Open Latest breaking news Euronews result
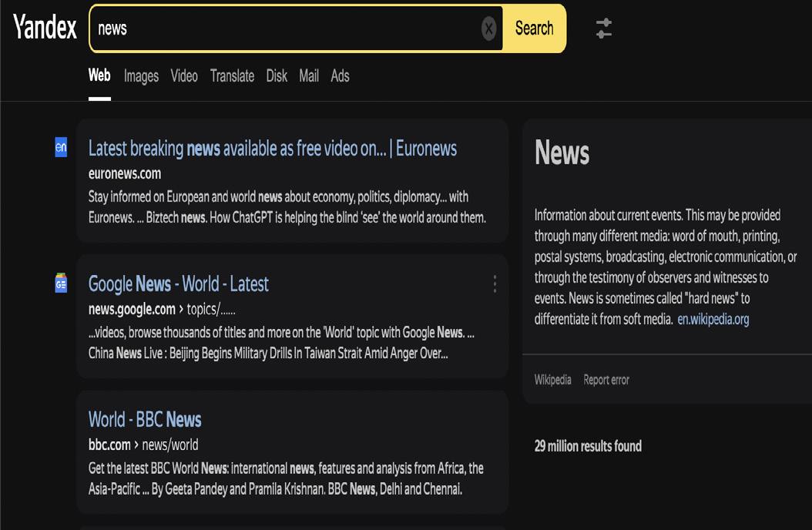Viewport: 812px width, 530px height. 273,149
